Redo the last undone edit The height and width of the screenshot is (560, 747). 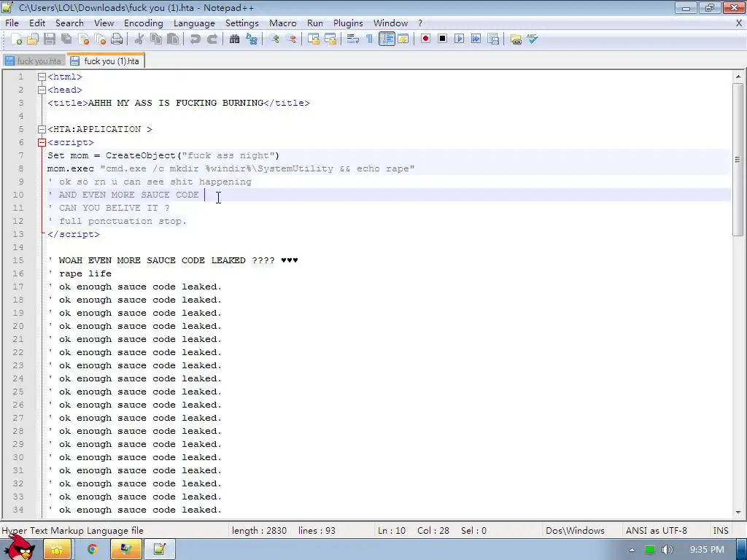[212, 39]
